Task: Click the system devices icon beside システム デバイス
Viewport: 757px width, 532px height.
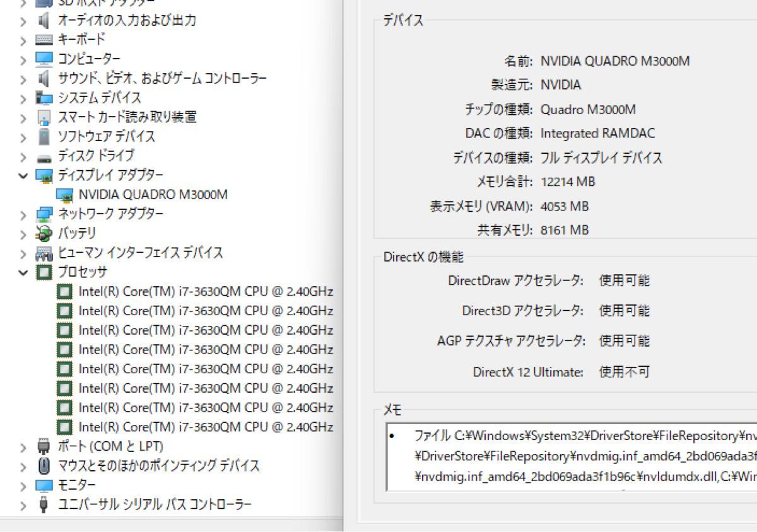Action: [x=44, y=98]
